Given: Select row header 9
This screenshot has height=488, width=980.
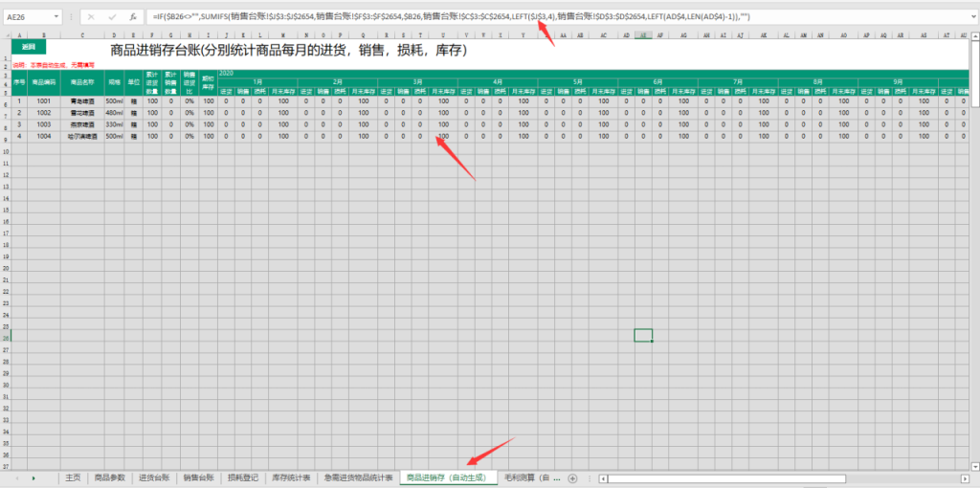Looking at the screenshot, I should (6, 137).
